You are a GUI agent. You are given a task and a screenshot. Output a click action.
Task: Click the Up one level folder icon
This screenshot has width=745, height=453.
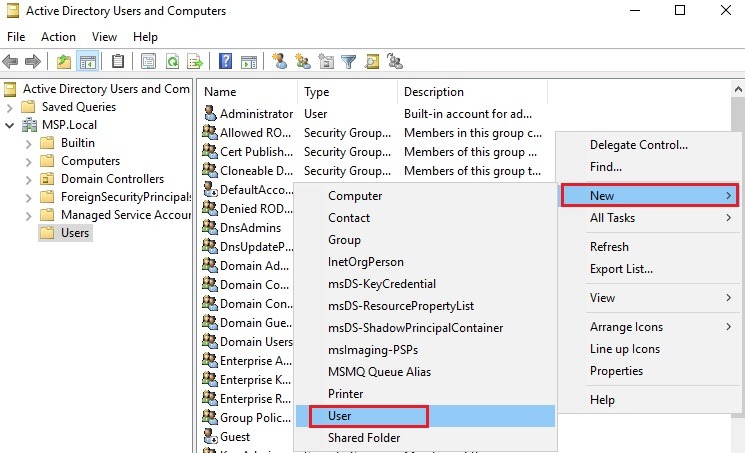click(64, 61)
